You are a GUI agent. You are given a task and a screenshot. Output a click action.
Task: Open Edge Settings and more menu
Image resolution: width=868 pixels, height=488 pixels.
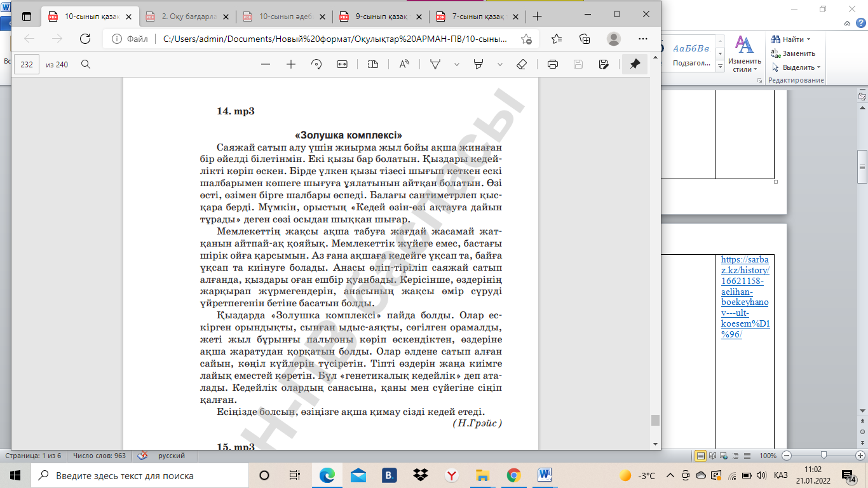point(642,39)
